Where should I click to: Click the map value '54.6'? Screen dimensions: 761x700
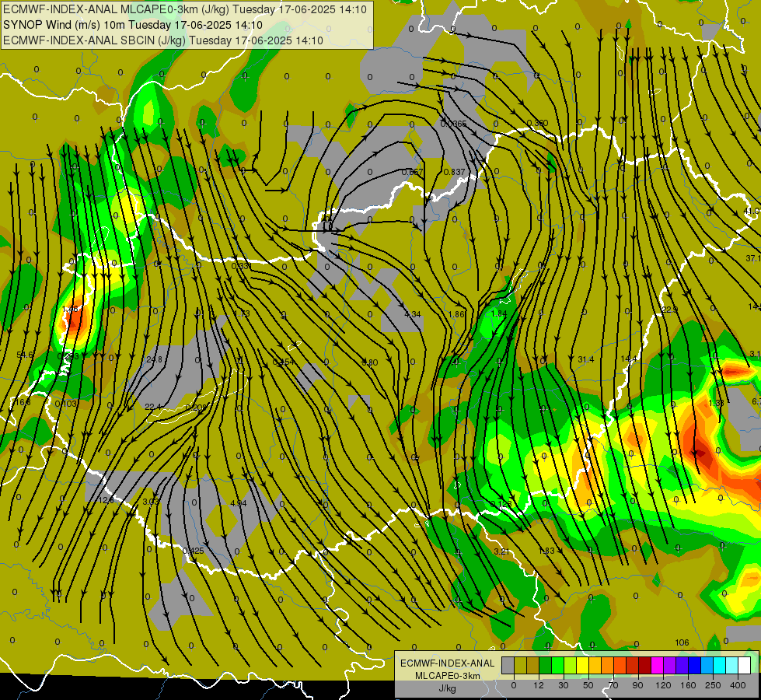click(25, 355)
